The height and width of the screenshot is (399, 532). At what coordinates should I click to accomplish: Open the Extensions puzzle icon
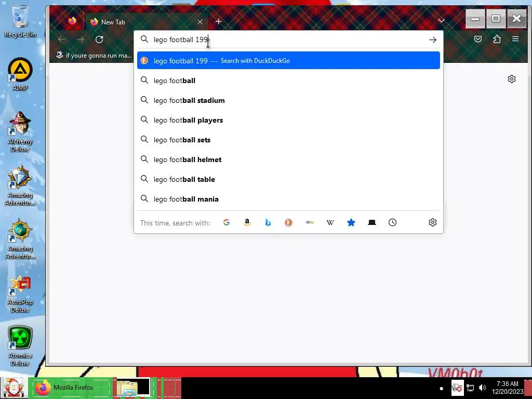pyautogui.click(x=497, y=39)
